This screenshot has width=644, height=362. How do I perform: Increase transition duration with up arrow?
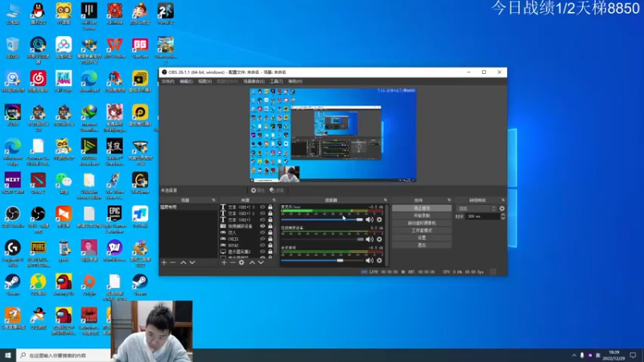click(x=502, y=215)
